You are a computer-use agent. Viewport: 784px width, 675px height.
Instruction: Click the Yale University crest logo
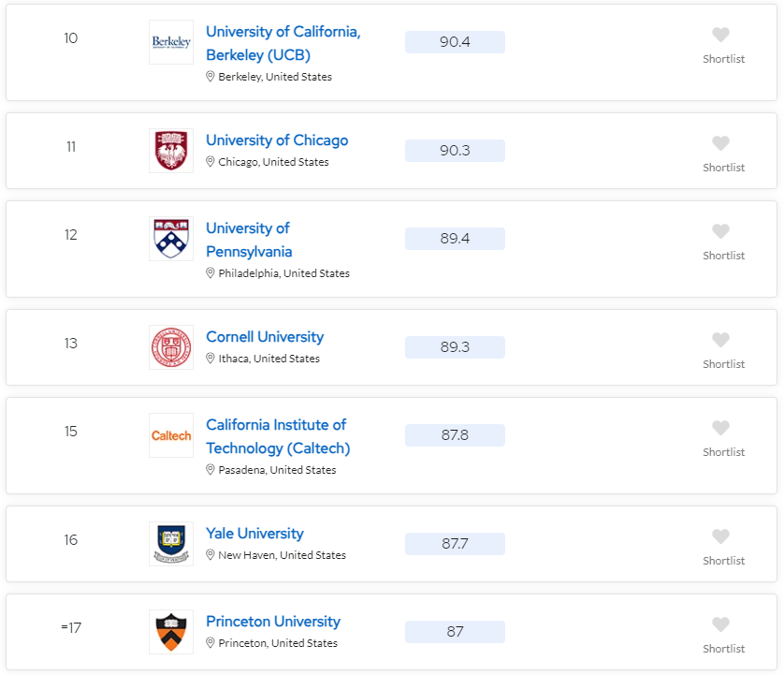point(170,542)
